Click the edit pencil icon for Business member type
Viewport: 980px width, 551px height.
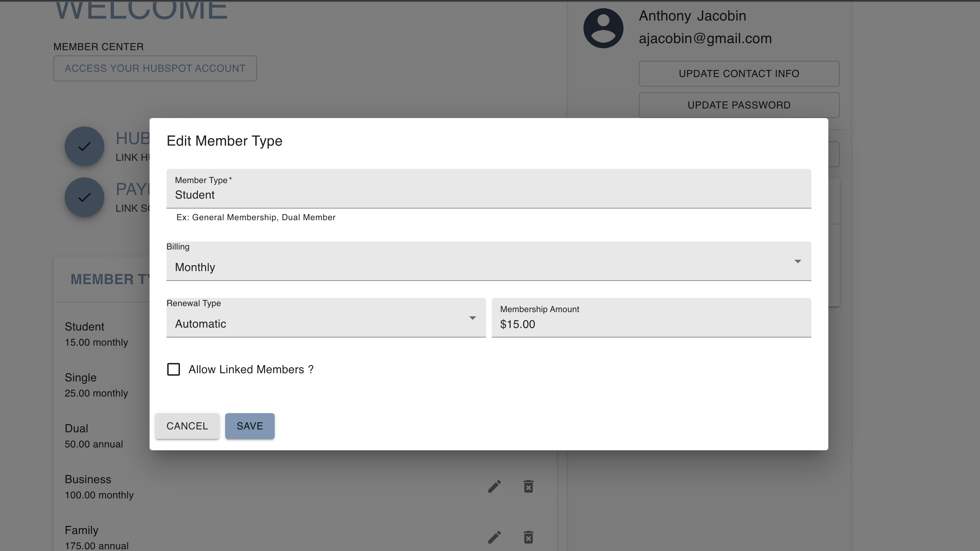(494, 486)
